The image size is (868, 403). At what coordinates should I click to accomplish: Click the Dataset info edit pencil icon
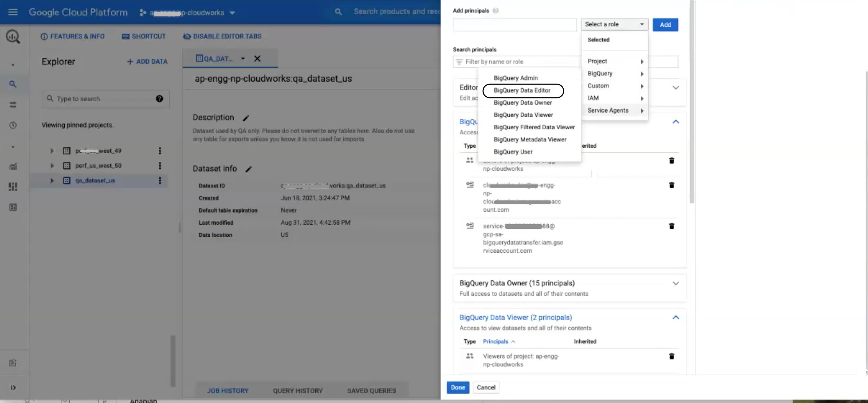pyautogui.click(x=248, y=169)
